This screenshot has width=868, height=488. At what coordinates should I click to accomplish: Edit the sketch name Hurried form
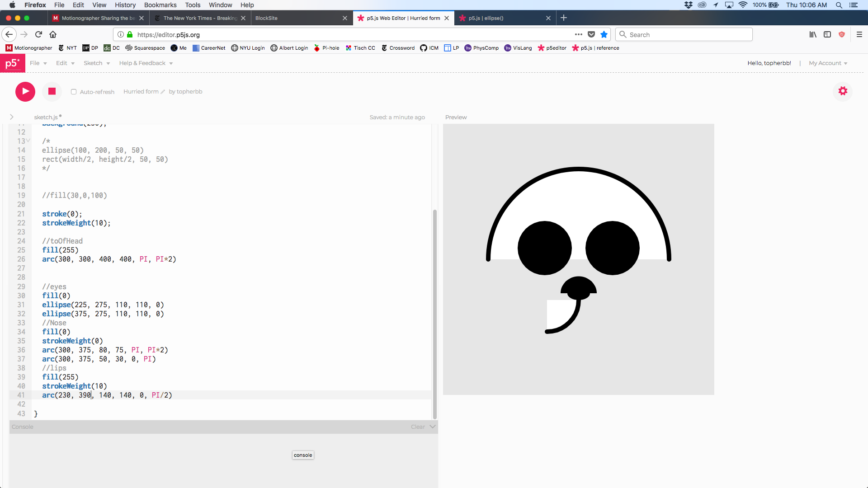click(144, 92)
